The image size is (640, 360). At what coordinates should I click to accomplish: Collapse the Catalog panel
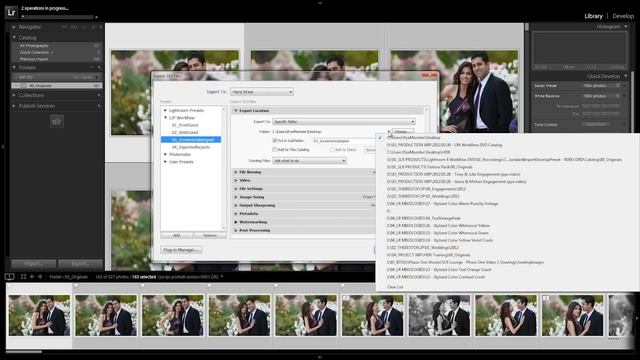[14, 38]
